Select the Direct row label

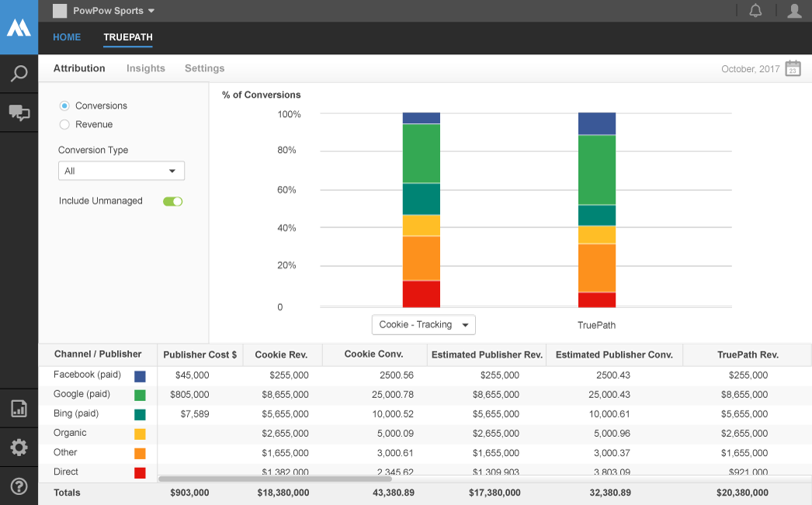(66, 472)
